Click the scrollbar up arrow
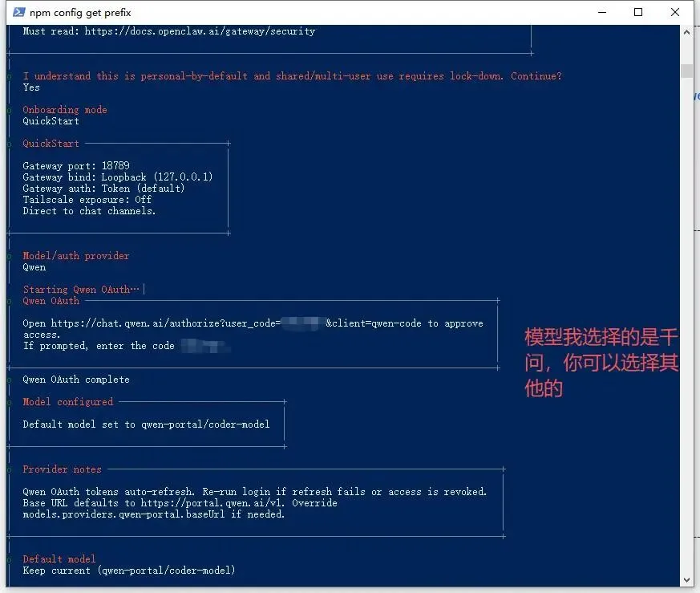 coord(686,32)
